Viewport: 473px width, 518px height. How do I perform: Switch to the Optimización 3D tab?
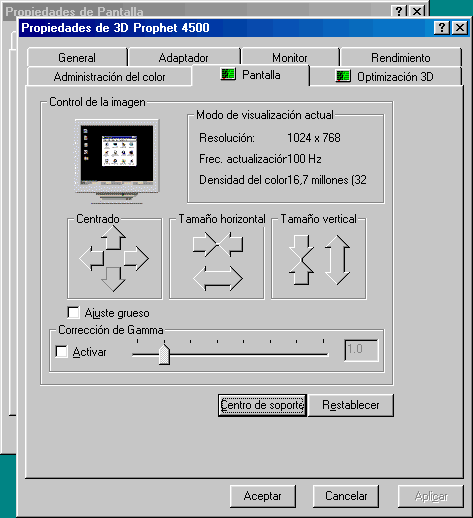386,76
